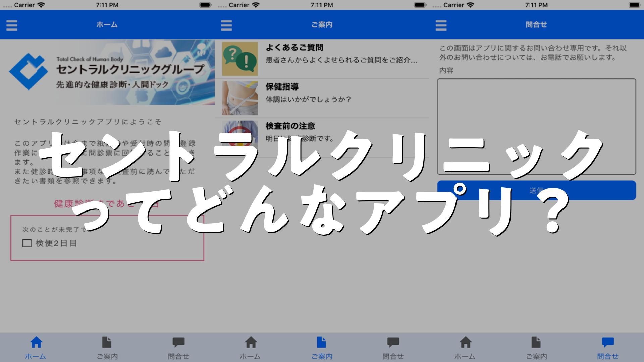Image resolution: width=644 pixels, height=362 pixels.
Task: Focus the 内容 inquiry text area
Action: [536, 127]
